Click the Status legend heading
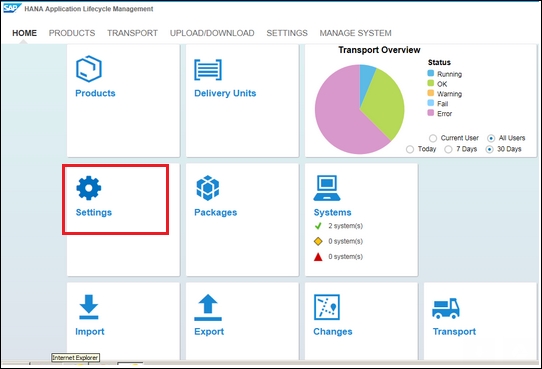542x369 pixels. 439,63
